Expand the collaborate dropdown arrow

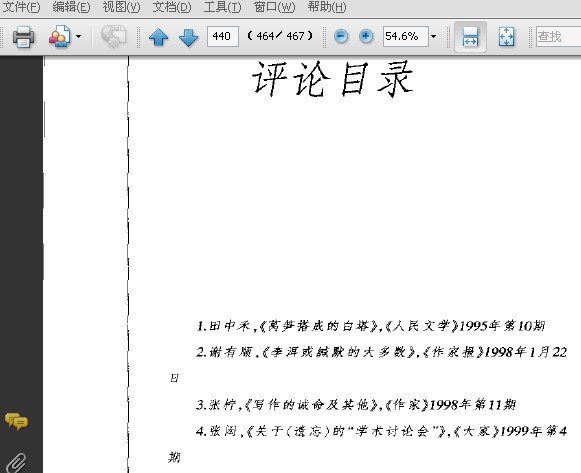tap(78, 36)
